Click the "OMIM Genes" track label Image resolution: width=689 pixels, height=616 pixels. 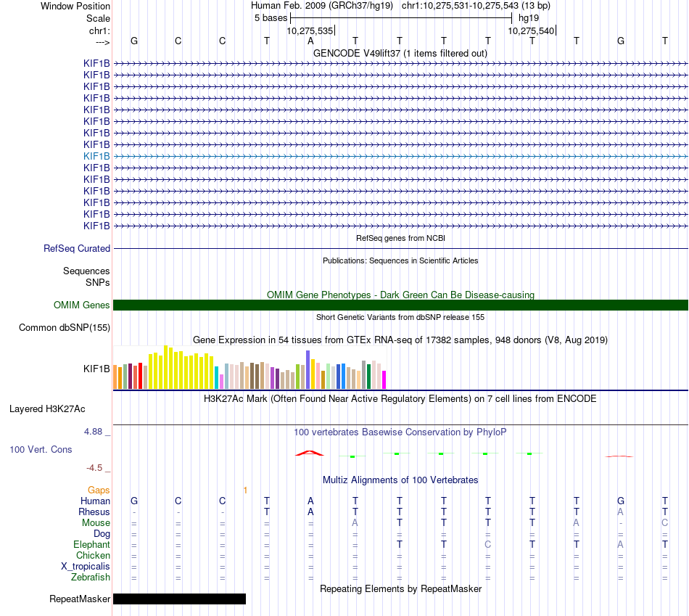click(81, 305)
